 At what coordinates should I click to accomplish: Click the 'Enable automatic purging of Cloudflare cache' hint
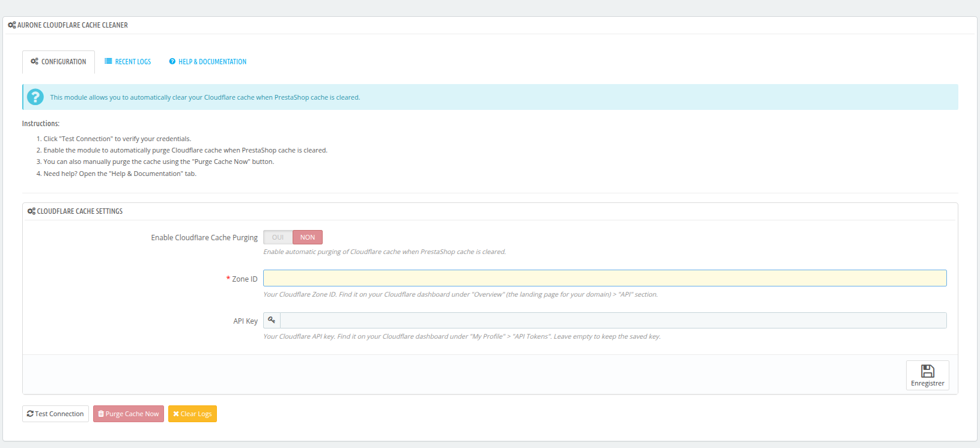coord(385,252)
